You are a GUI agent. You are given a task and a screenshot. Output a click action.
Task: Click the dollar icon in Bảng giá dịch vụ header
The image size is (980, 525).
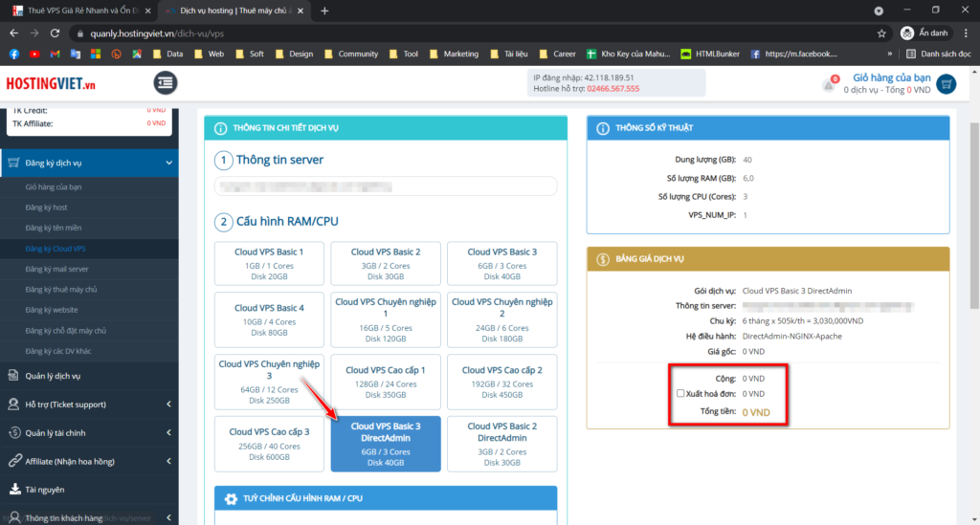click(x=603, y=259)
